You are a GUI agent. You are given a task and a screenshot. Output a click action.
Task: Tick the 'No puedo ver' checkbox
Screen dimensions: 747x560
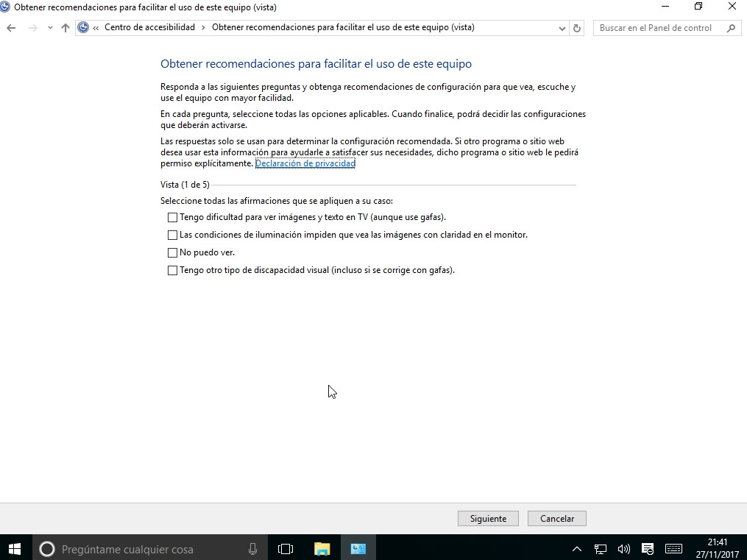[x=173, y=252]
